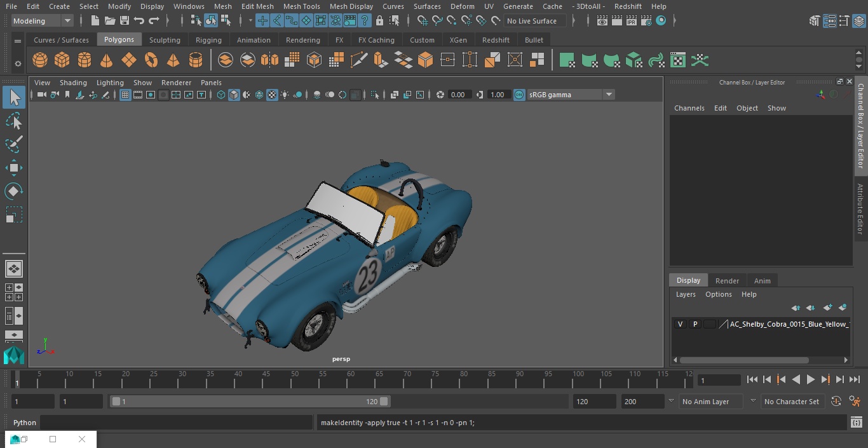Toggle the P playback box of the layer
868x448 pixels.
tap(695, 324)
